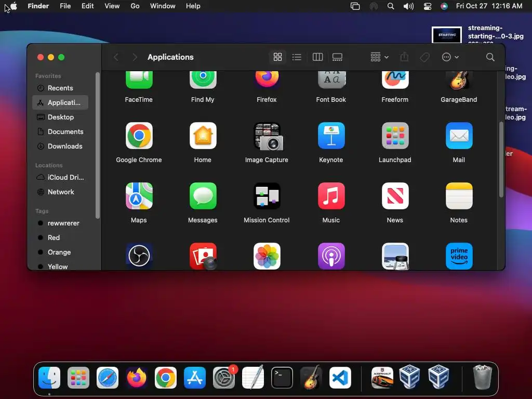Select Firefox in the Applications folder

pyautogui.click(x=267, y=79)
